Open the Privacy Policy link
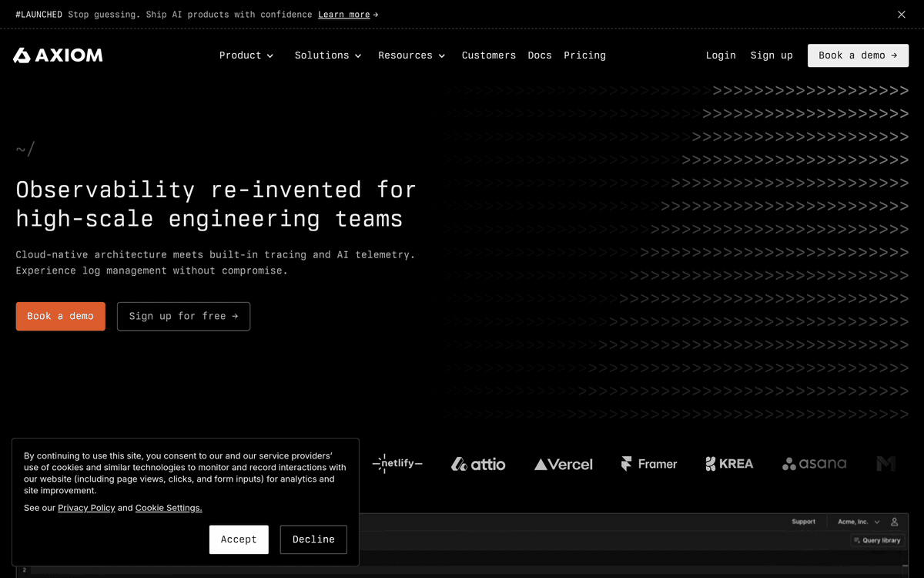 click(x=86, y=507)
